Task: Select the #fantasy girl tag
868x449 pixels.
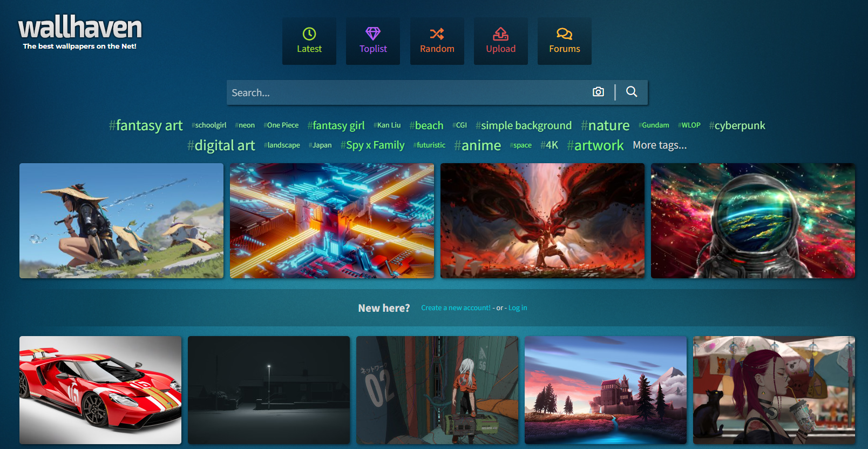Action: (x=336, y=125)
